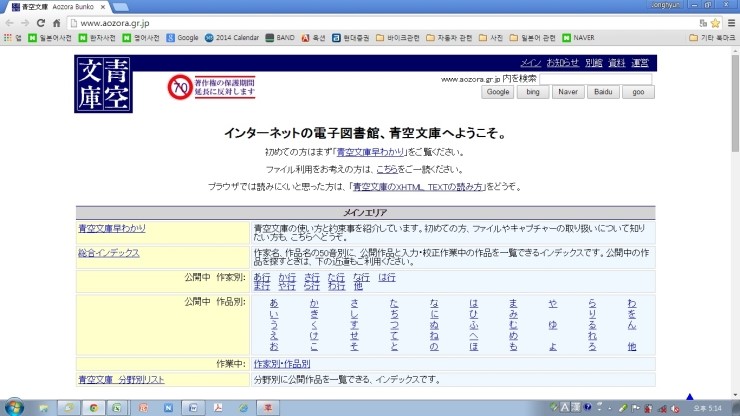740x416 pixels.
Task: Select the 青空文庫 Aozora Bunko browser tab
Action: [x=57, y=7]
